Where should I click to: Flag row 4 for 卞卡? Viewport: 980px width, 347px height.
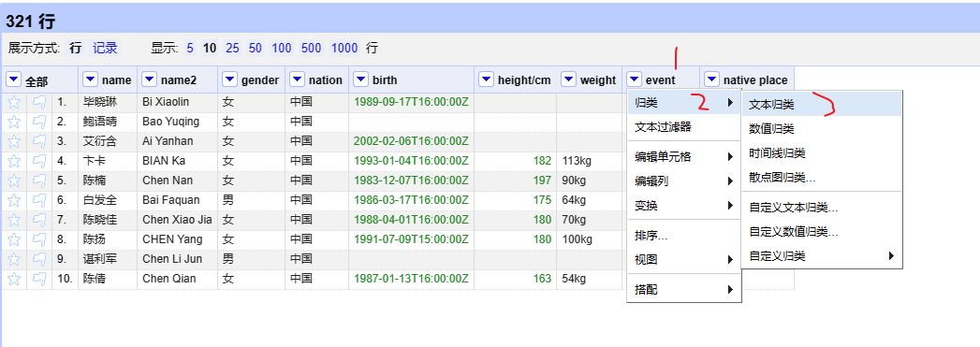(39, 160)
